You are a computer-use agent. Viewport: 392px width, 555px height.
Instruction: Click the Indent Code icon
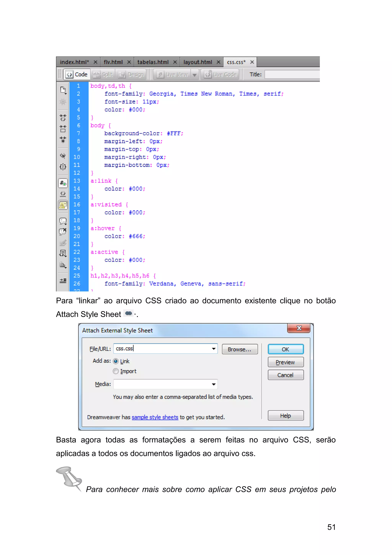63,281
